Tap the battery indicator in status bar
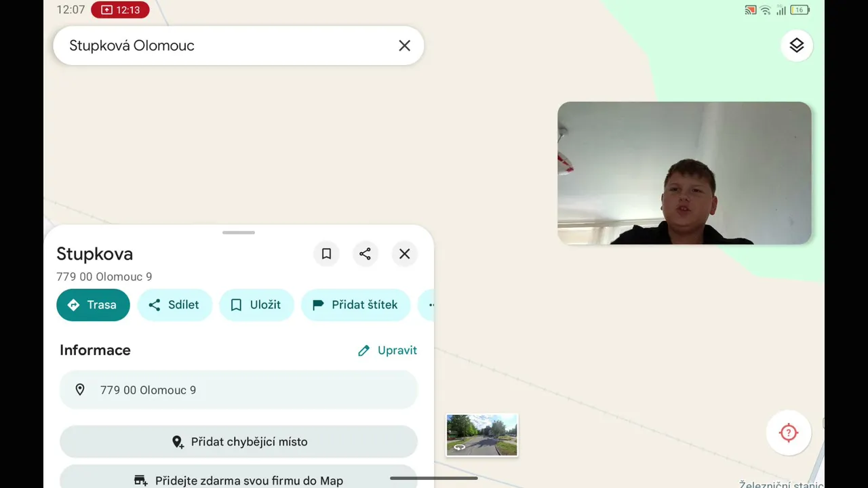 (x=800, y=10)
